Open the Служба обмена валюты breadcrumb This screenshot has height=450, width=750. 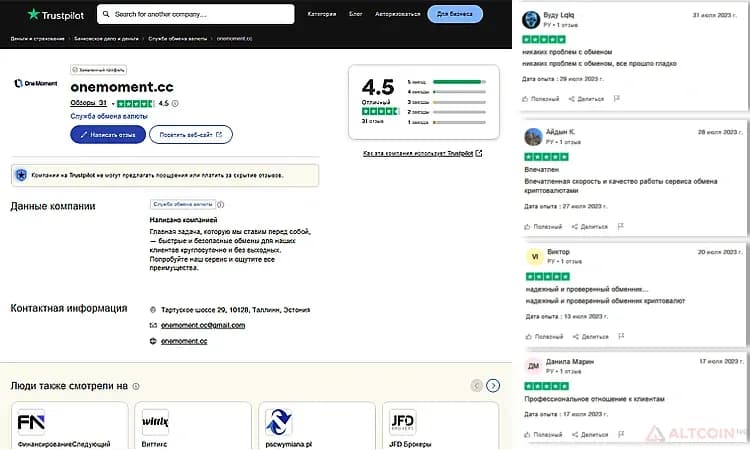coord(177,38)
